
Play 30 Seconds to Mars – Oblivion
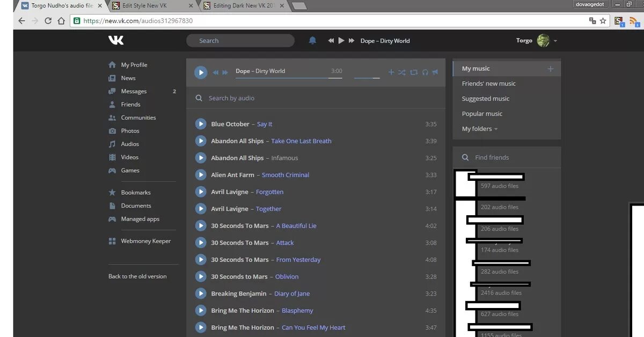click(x=201, y=276)
